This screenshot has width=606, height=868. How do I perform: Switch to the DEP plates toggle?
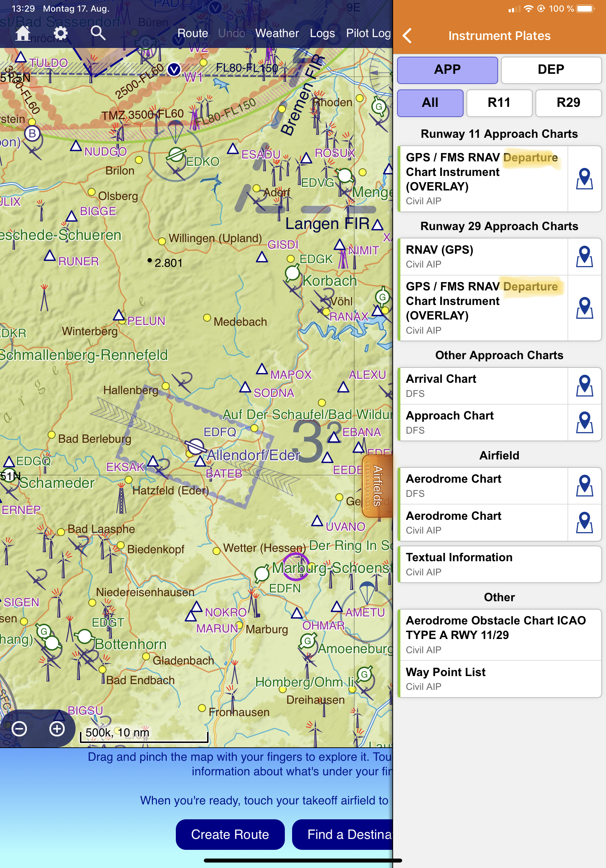(550, 70)
